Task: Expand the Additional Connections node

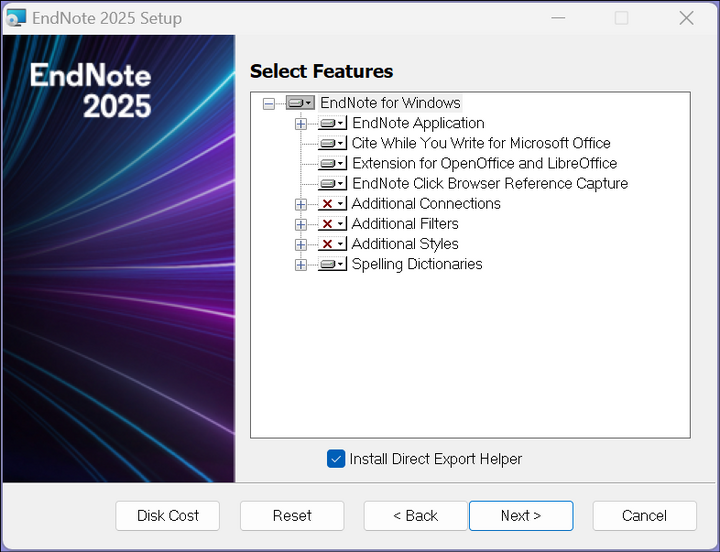Action: (301, 204)
